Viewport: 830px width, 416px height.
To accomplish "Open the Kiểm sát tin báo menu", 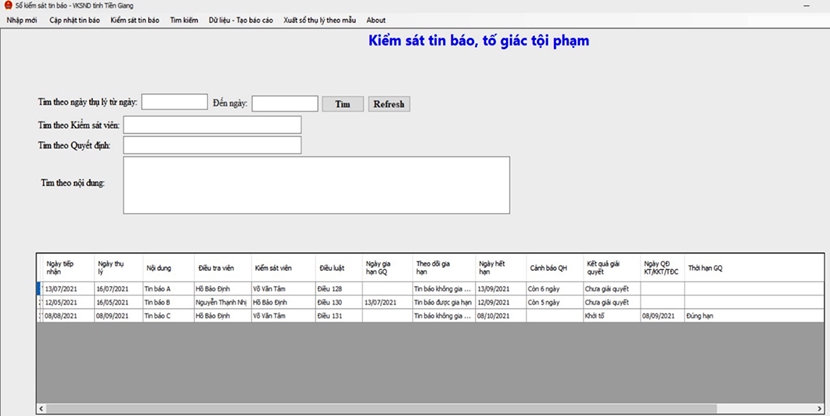I will pyautogui.click(x=135, y=20).
